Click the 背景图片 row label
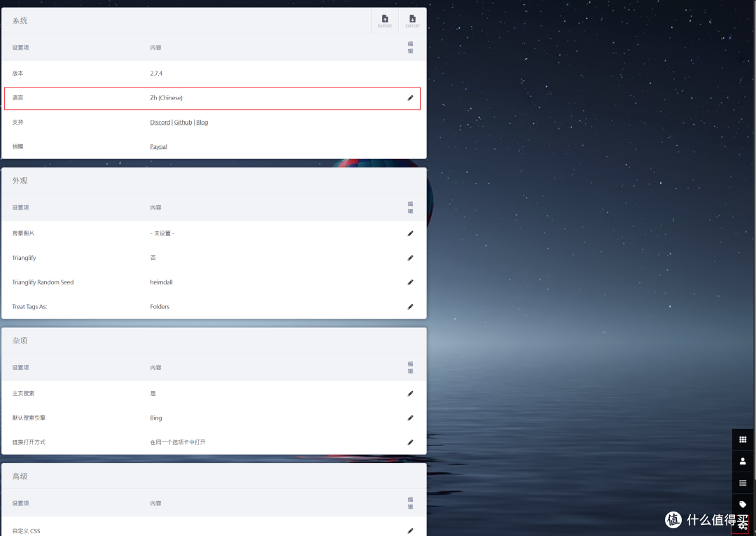The width and height of the screenshot is (756, 536). [23, 233]
